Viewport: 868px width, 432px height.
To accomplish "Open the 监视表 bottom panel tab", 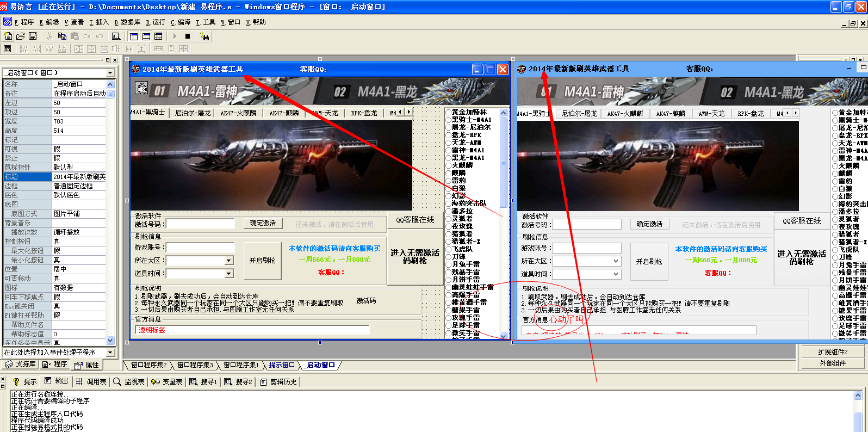I will 129,382.
